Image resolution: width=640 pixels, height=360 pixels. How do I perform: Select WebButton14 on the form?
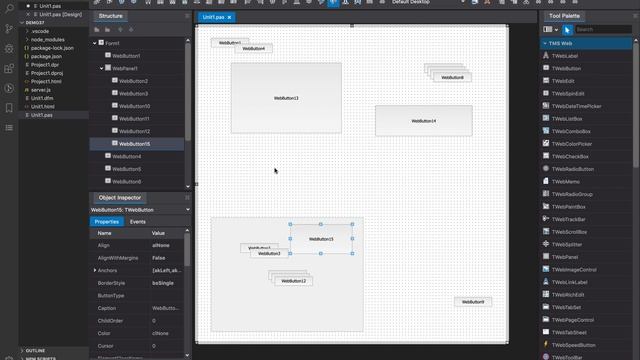coord(424,121)
